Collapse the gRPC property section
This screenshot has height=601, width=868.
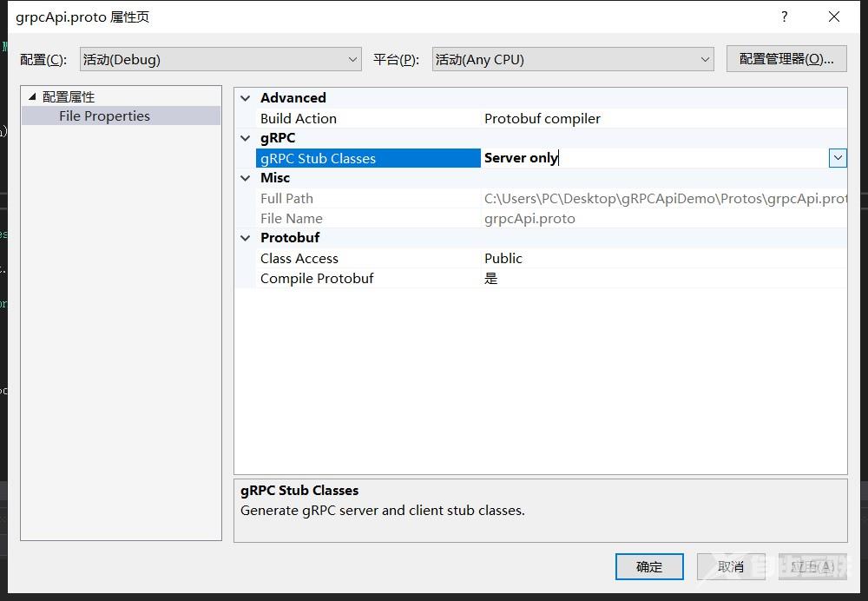(x=246, y=137)
